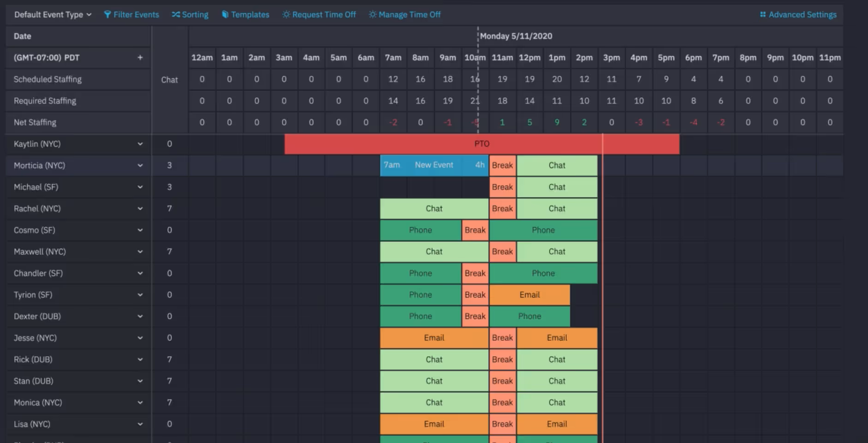The image size is (868, 443).
Task: Open Request Time Off
Action: pos(319,15)
